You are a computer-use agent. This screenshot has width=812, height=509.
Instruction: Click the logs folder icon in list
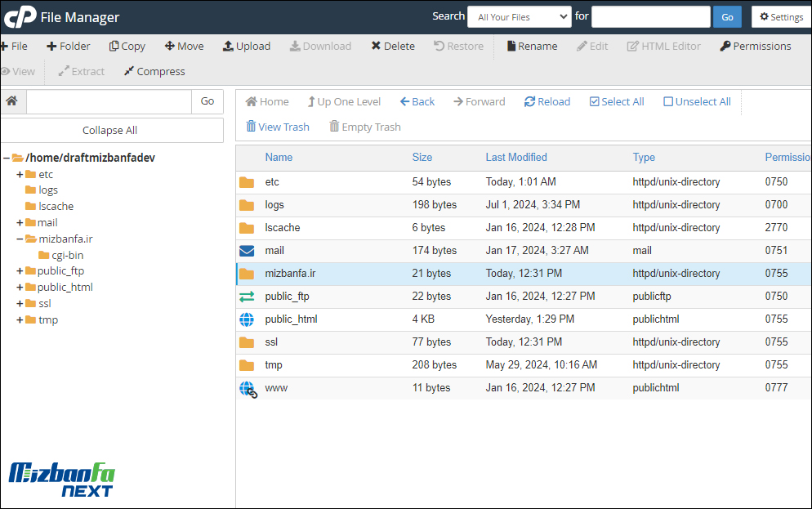click(x=247, y=205)
